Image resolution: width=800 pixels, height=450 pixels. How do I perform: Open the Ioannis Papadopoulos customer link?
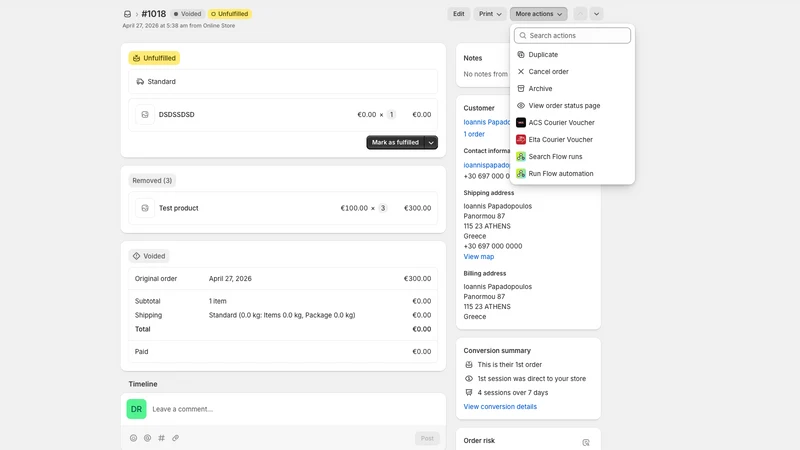(x=487, y=122)
